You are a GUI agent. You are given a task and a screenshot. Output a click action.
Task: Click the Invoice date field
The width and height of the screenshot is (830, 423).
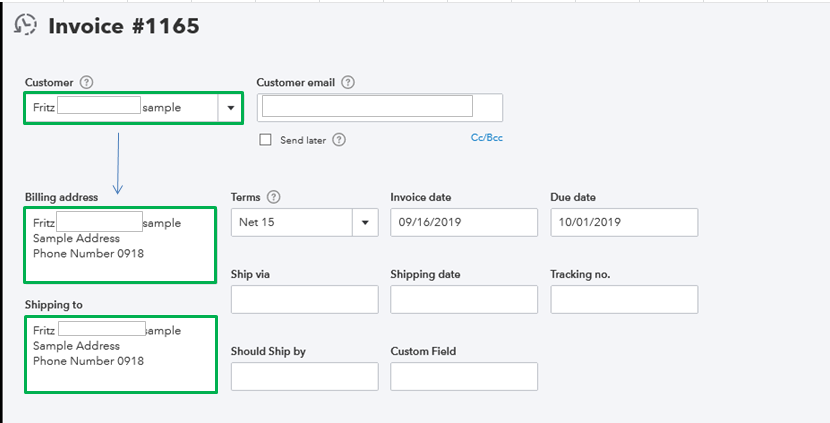(x=464, y=222)
